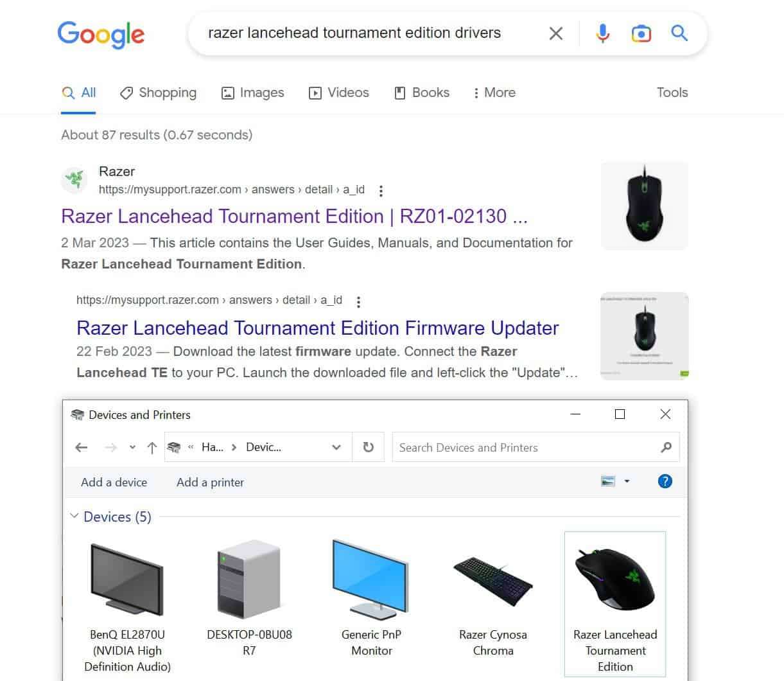Click Add a device

click(114, 482)
